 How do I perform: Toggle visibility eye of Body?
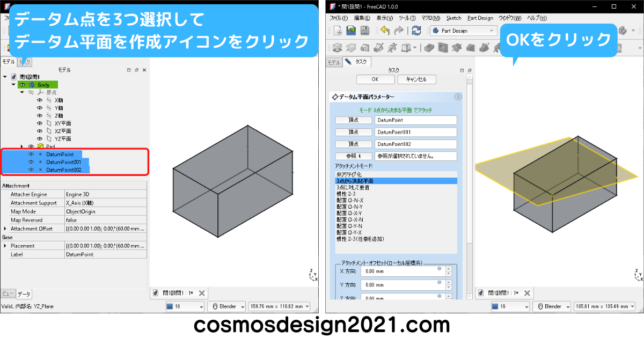(23, 85)
